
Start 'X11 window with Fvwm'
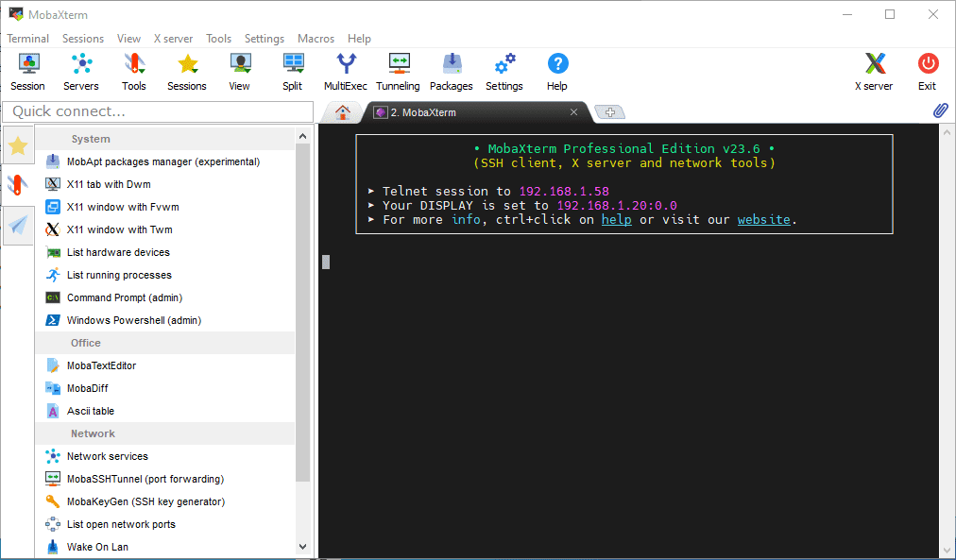164,207
